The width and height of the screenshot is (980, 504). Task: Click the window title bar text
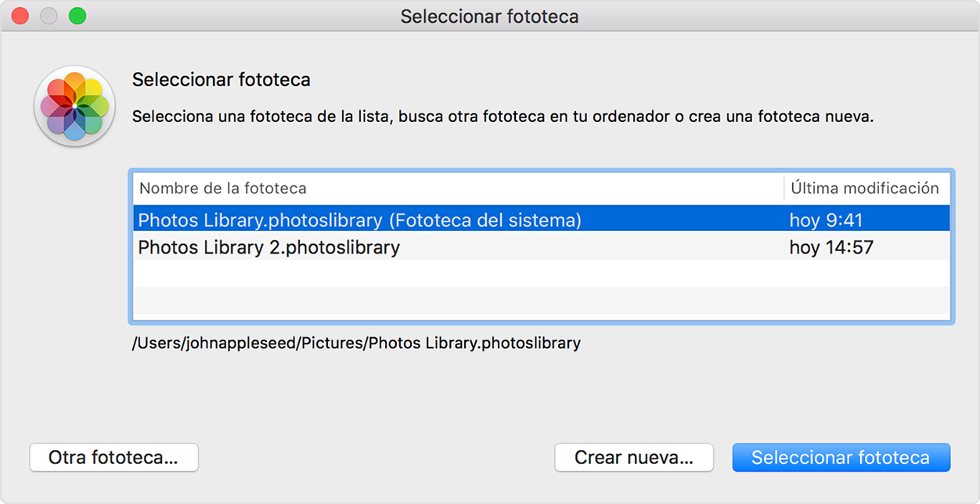(x=489, y=16)
